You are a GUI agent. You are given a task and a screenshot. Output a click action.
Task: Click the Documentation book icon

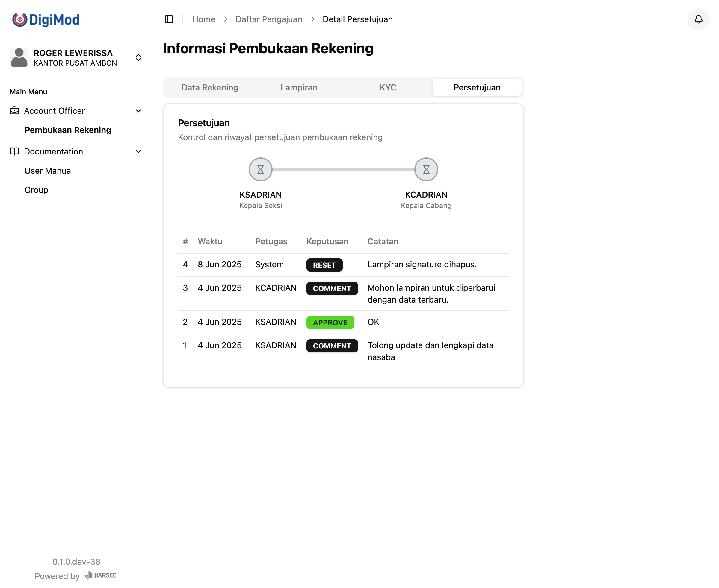point(14,151)
